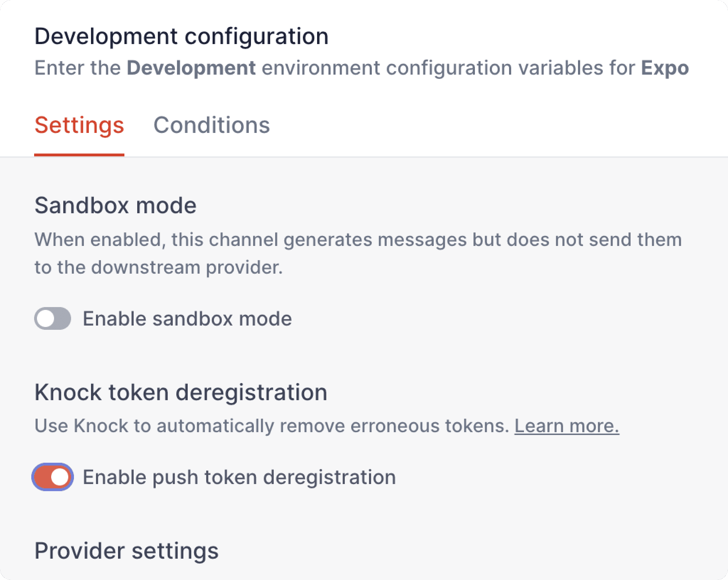Select the Sandbox mode section heading
The image size is (728, 580).
click(115, 205)
